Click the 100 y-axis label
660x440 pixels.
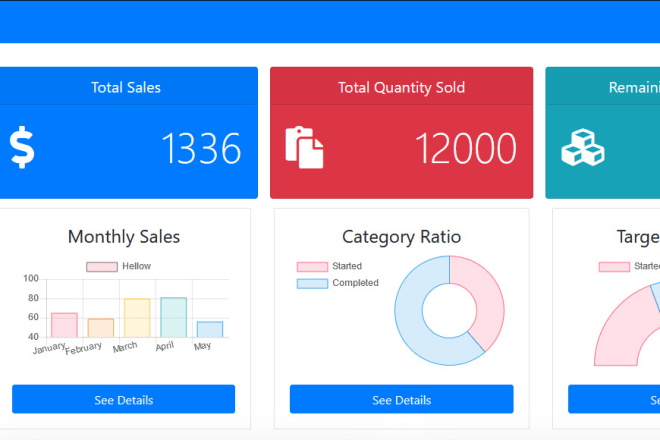(31, 279)
